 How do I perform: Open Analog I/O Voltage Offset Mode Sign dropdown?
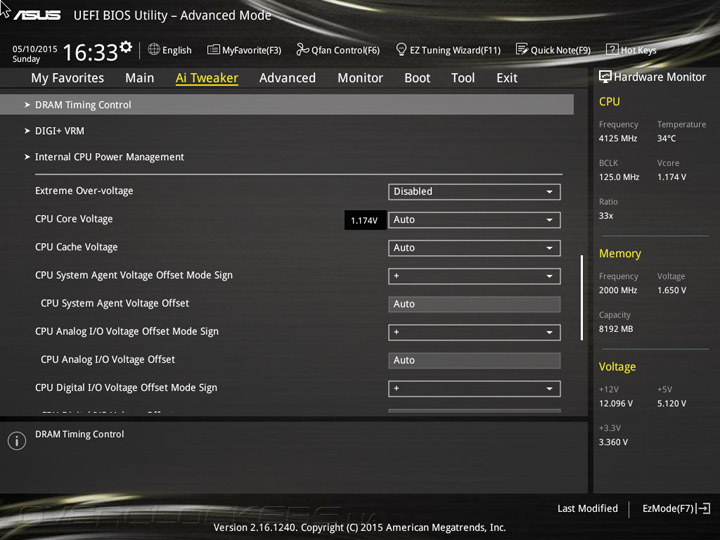[x=474, y=332]
